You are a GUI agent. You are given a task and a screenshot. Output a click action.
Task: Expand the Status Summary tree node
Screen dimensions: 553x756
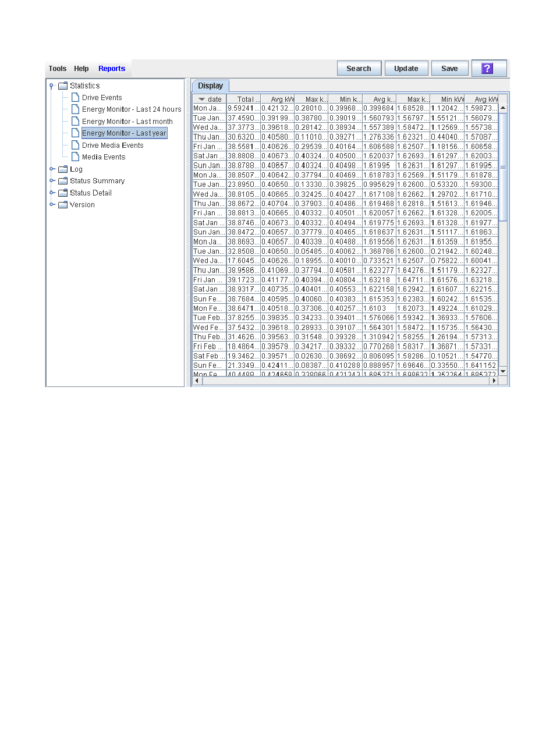click(x=52, y=181)
